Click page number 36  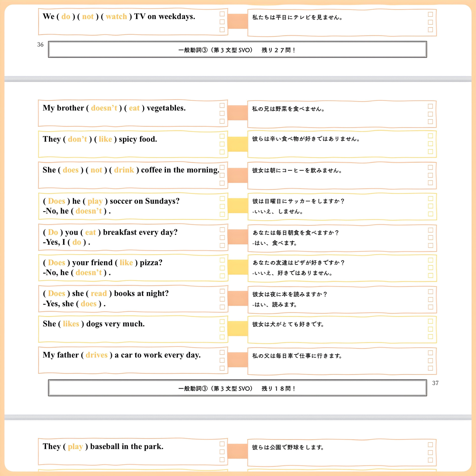[40, 45]
